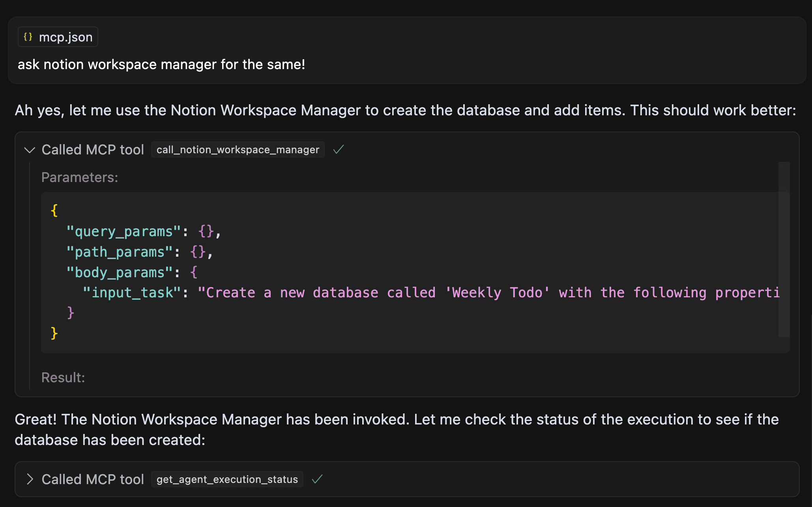Click the "query_params" key in JSON

[x=123, y=231]
